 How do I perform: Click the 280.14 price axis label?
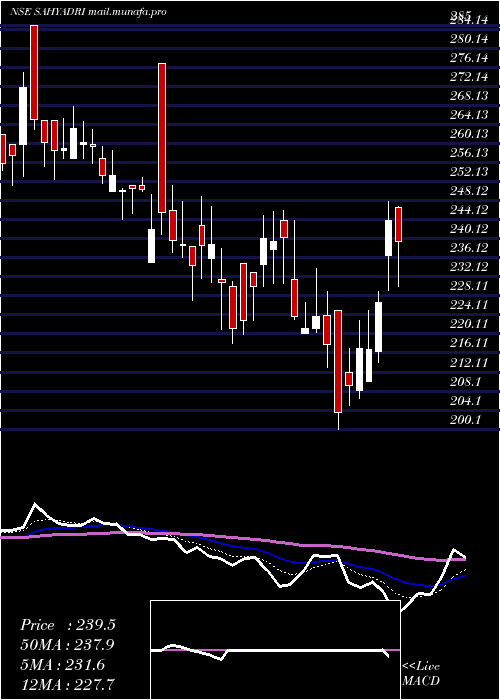click(469, 39)
